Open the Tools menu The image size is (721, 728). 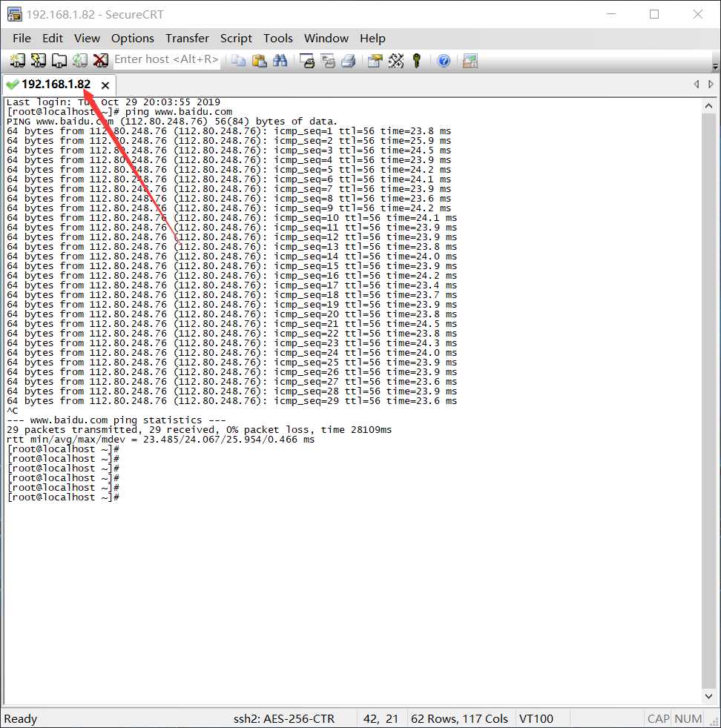pos(278,38)
